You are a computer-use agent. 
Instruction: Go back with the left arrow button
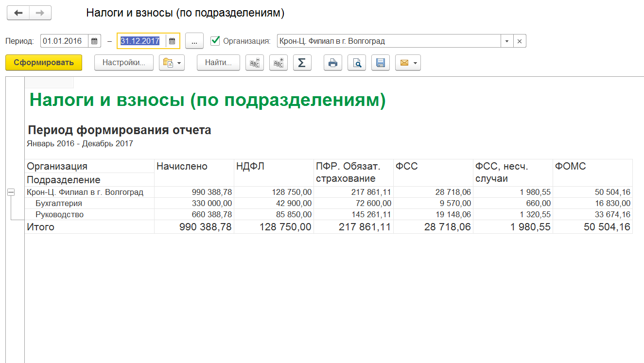point(18,13)
